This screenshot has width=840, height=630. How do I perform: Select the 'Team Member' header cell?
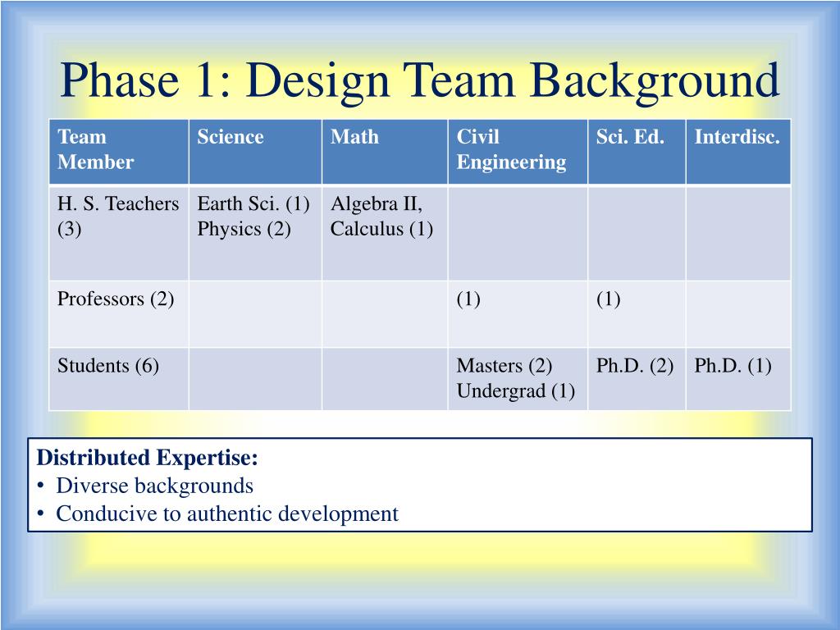click(x=118, y=152)
